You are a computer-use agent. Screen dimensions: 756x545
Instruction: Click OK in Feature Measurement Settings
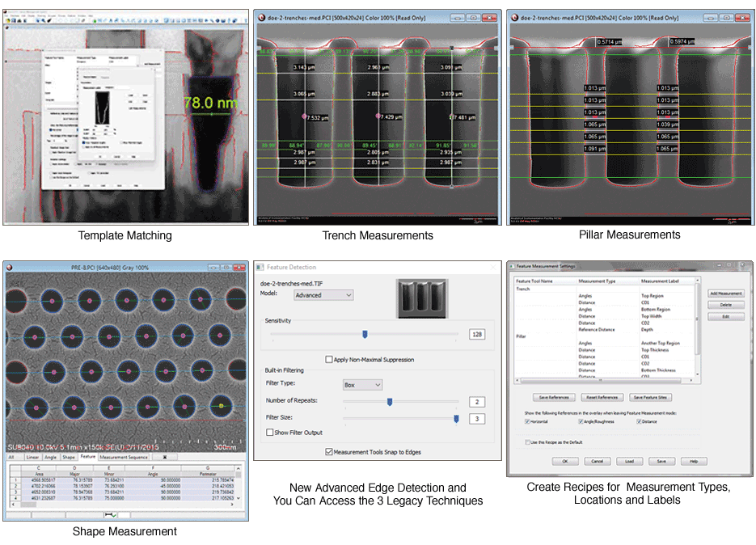coord(565,461)
